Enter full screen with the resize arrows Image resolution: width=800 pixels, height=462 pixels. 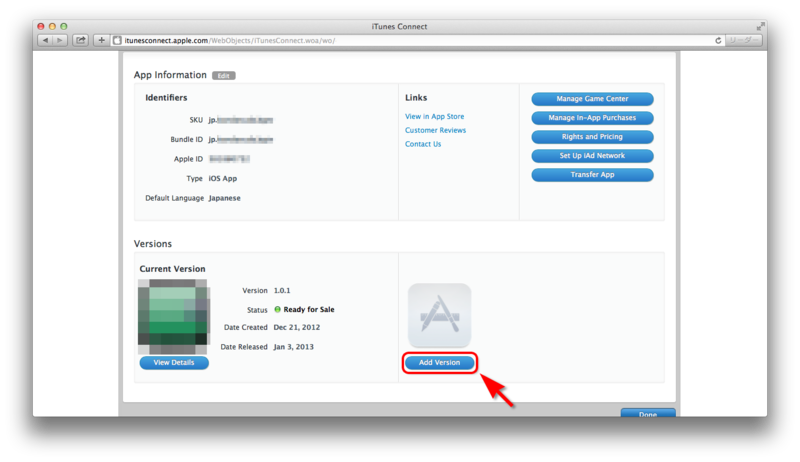pos(761,26)
